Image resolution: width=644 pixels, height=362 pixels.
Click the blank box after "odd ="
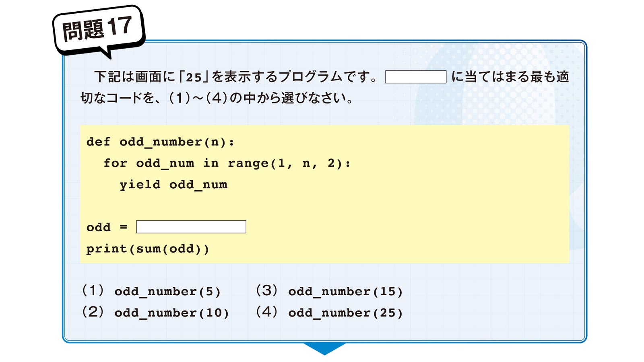point(191,227)
